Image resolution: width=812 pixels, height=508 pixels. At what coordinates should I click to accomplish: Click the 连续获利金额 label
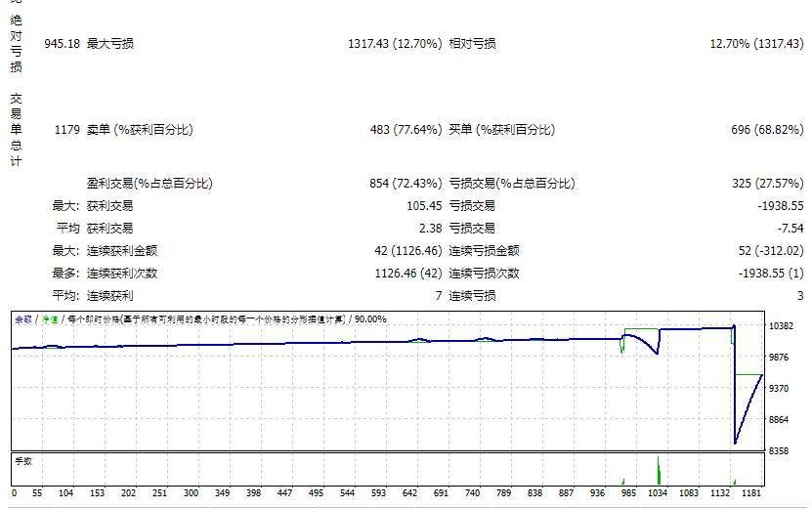[122, 251]
